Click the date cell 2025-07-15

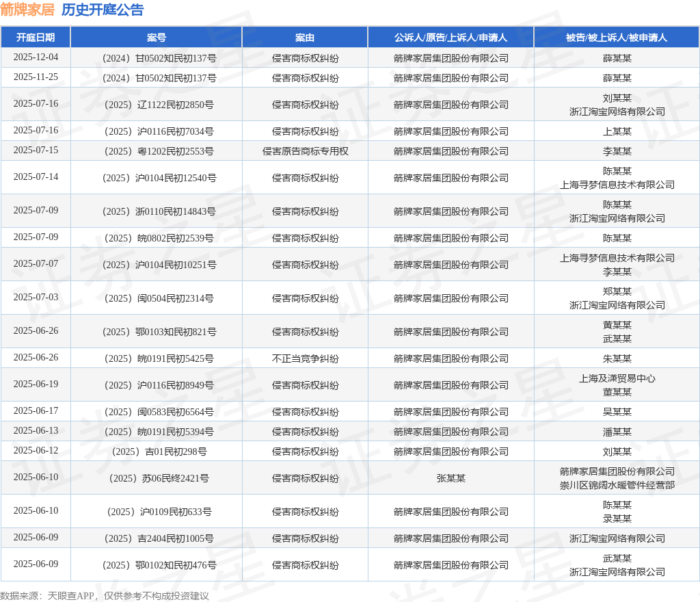click(36, 150)
